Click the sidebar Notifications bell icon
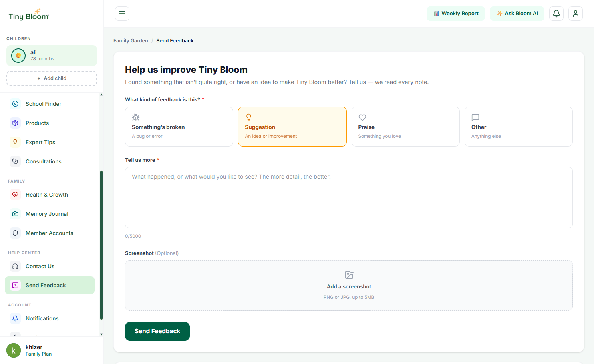Screen dimensions: 594x364 point(15,318)
